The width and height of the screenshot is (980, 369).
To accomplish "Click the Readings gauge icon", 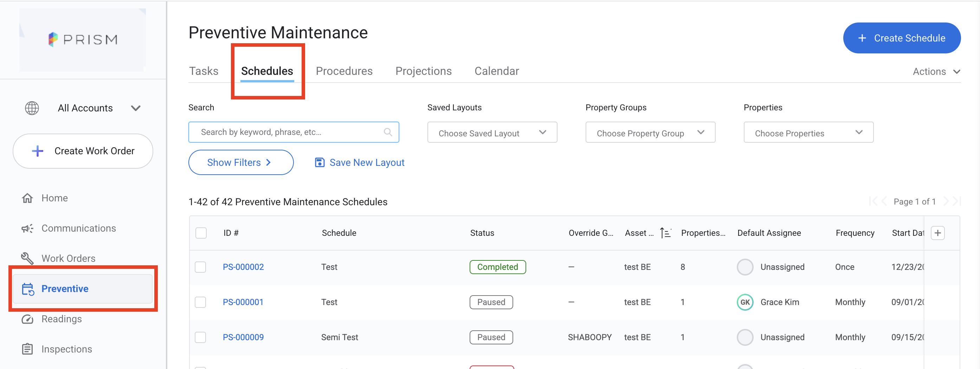I will click(27, 319).
